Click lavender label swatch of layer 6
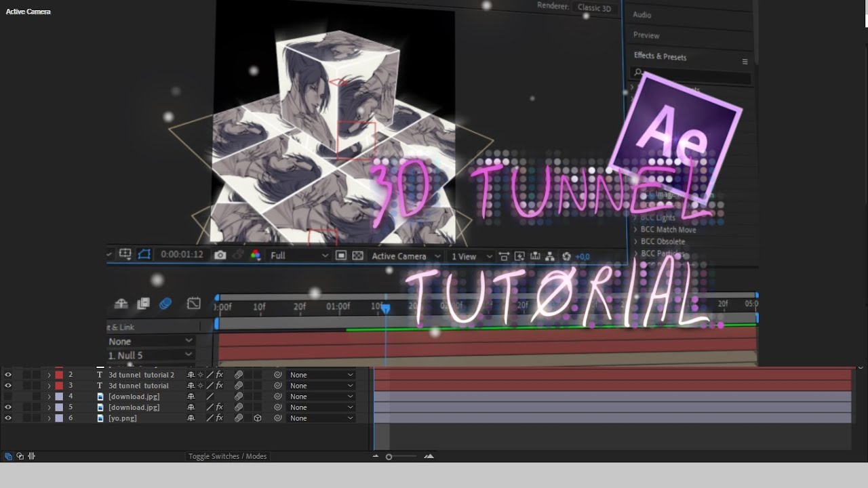 (59, 418)
